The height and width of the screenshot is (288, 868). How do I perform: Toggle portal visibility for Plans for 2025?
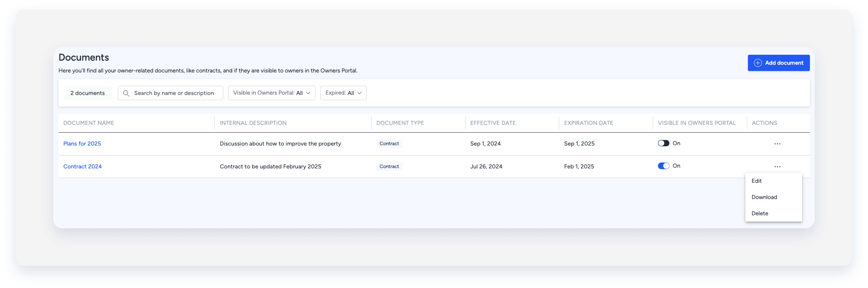coord(663,143)
